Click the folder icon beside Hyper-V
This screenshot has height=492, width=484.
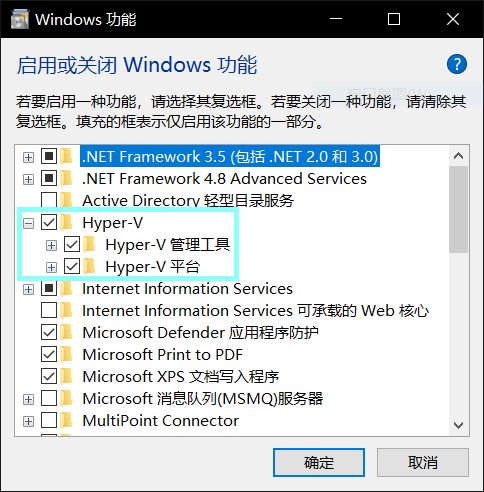click(x=67, y=222)
